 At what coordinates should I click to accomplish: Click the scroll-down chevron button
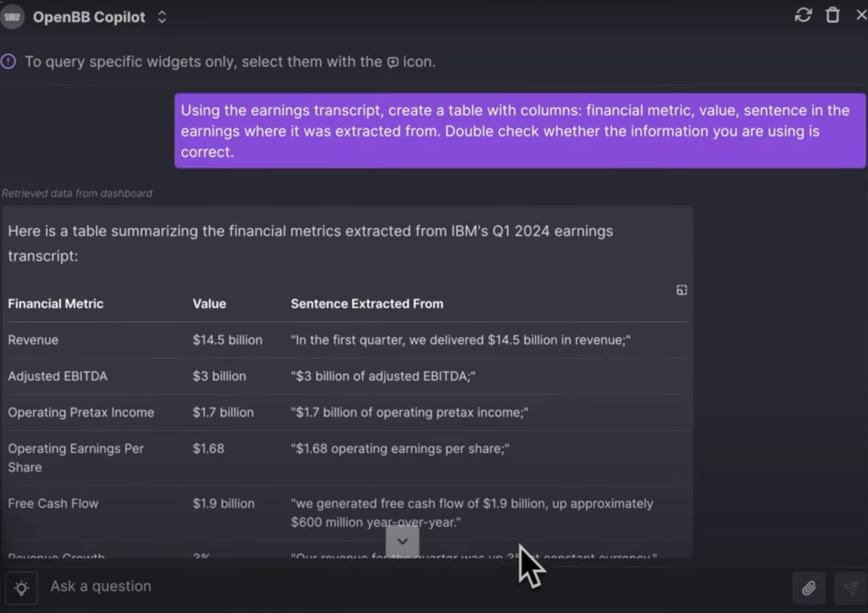click(402, 541)
